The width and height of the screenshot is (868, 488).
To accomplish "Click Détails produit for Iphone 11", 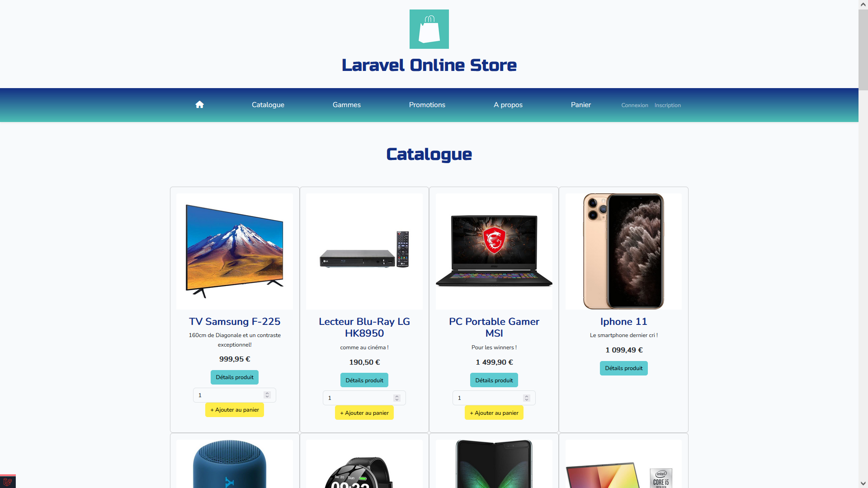I will pos(623,368).
